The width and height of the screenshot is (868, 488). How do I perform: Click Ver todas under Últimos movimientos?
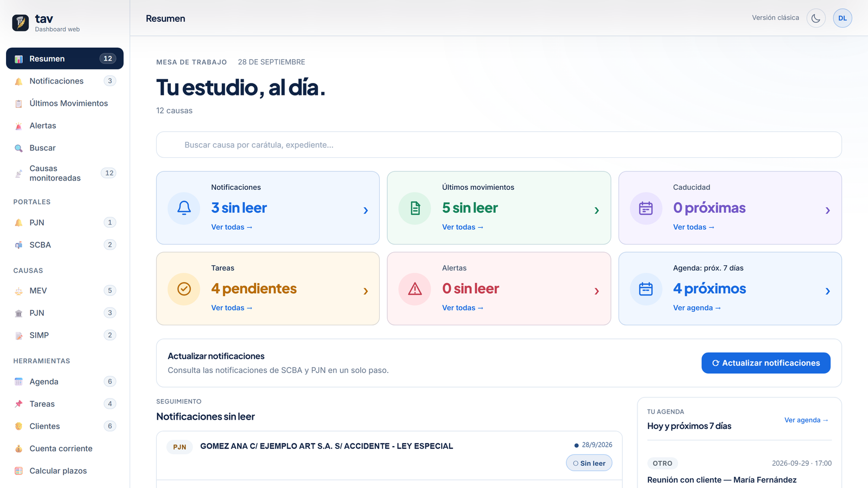(463, 227)
